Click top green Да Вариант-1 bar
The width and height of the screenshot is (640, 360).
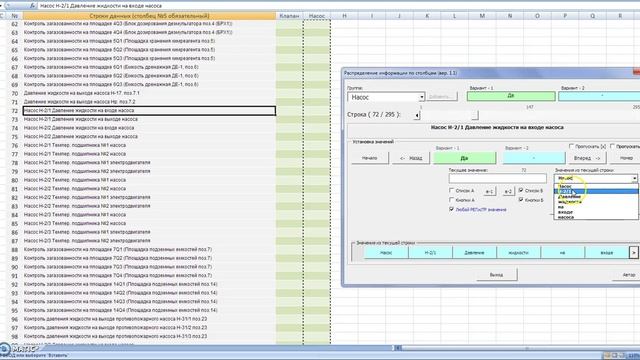511,96
